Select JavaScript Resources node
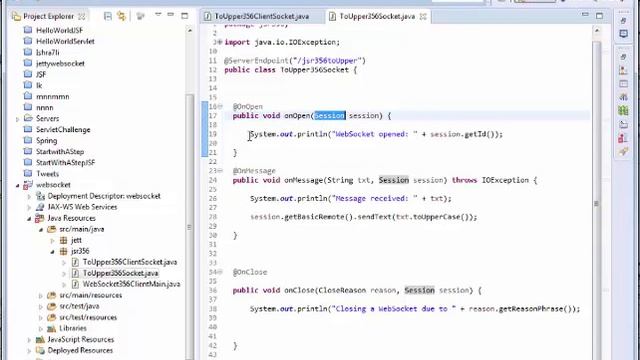This screenshot has height=360, width=640. (x=80, y=339)
